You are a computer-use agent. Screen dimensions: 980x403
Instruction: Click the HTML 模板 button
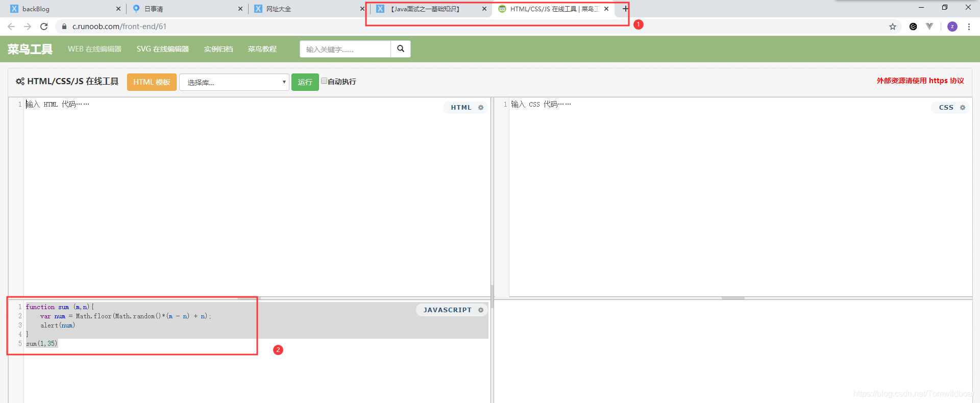pos(152,82)
